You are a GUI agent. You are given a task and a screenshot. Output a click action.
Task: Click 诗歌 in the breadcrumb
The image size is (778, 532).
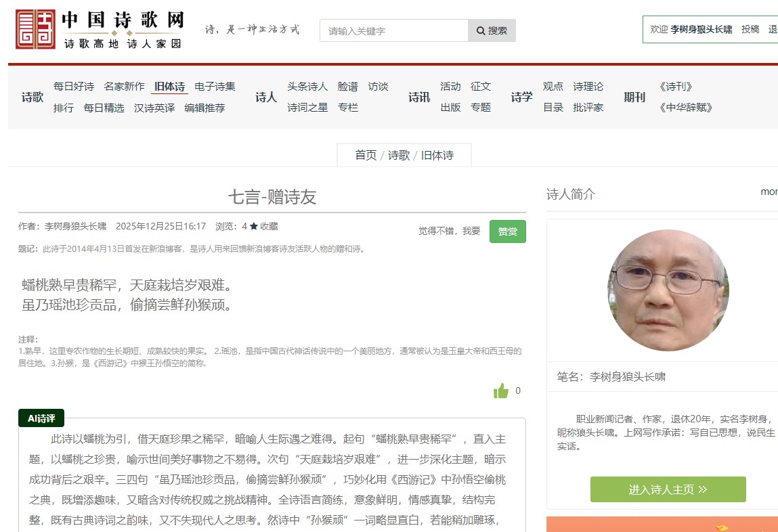(399, 155)
